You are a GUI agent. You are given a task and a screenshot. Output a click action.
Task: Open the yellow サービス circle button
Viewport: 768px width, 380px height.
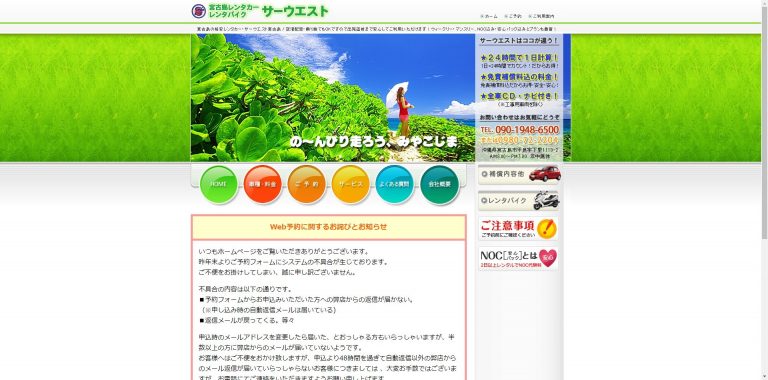[x=351, y=185]
